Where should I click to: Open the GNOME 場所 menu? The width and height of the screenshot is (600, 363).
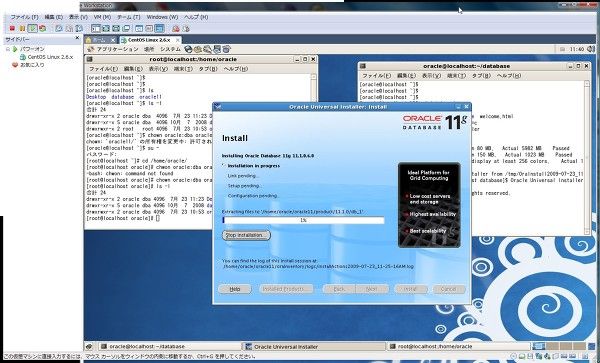tap(149, 49)
